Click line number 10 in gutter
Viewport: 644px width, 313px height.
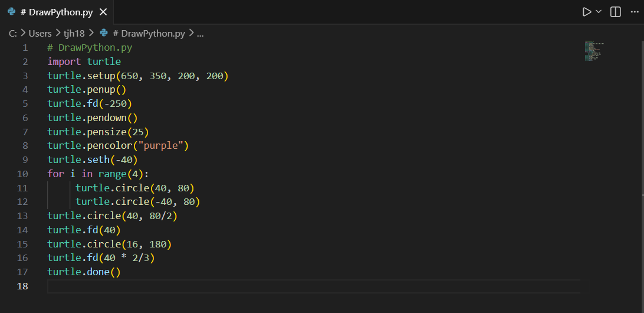click(22, 174)
